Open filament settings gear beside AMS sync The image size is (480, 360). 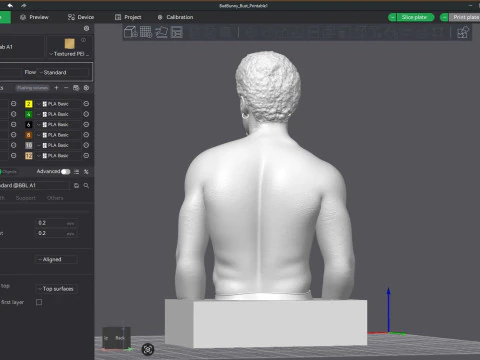(86, 88)
